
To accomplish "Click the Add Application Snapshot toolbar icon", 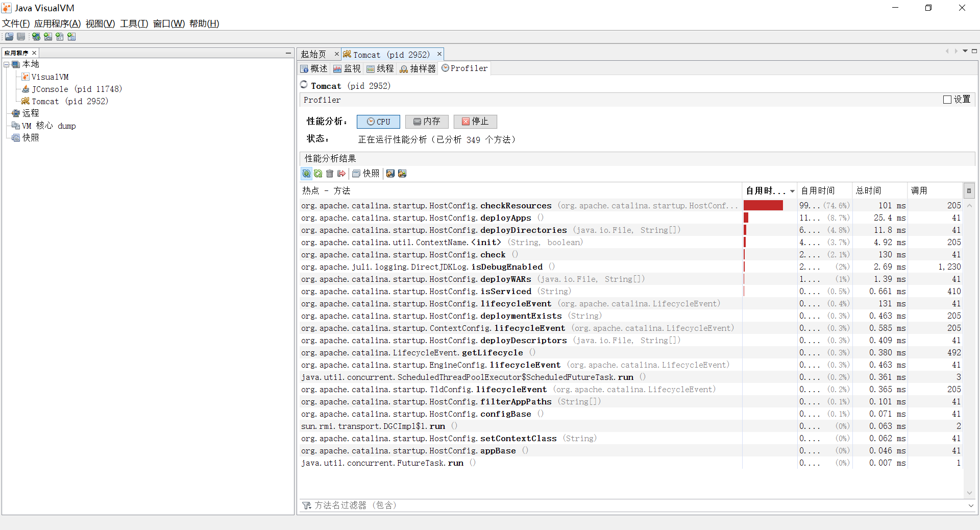I will [x=71, y=37].
